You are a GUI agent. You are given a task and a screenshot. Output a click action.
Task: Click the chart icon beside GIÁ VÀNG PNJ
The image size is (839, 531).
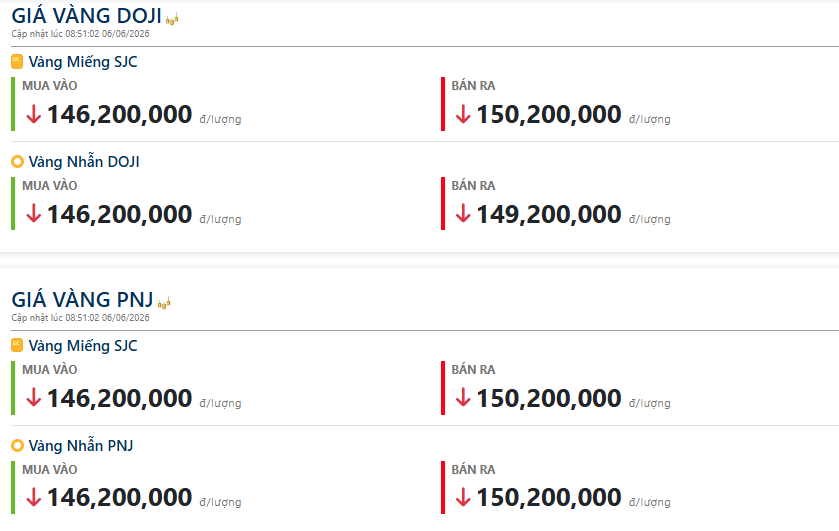164,303
